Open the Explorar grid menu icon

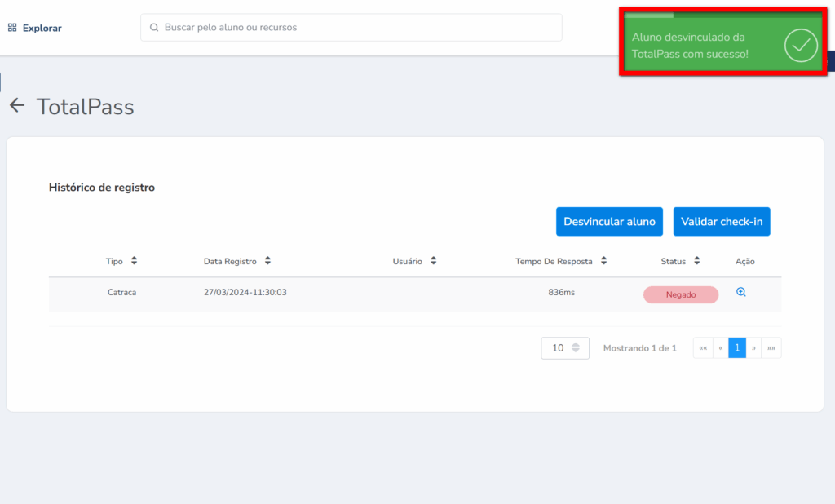coord(12,28)
